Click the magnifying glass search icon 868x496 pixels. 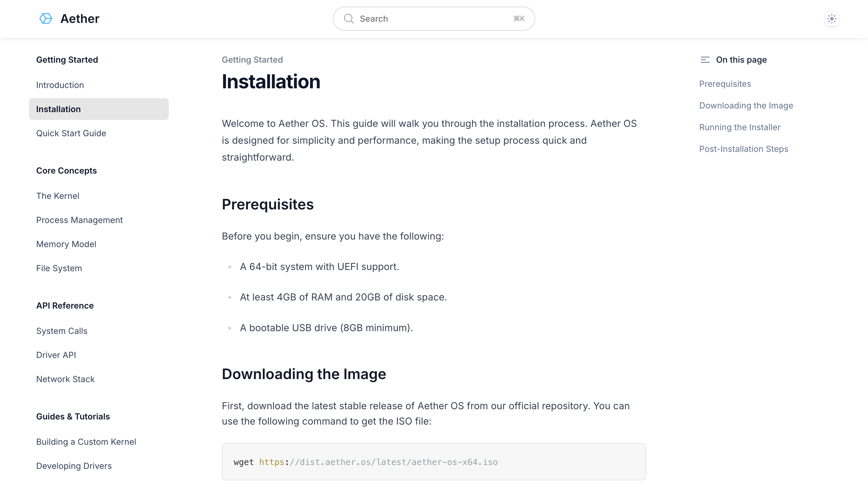[x=349, y=19]
